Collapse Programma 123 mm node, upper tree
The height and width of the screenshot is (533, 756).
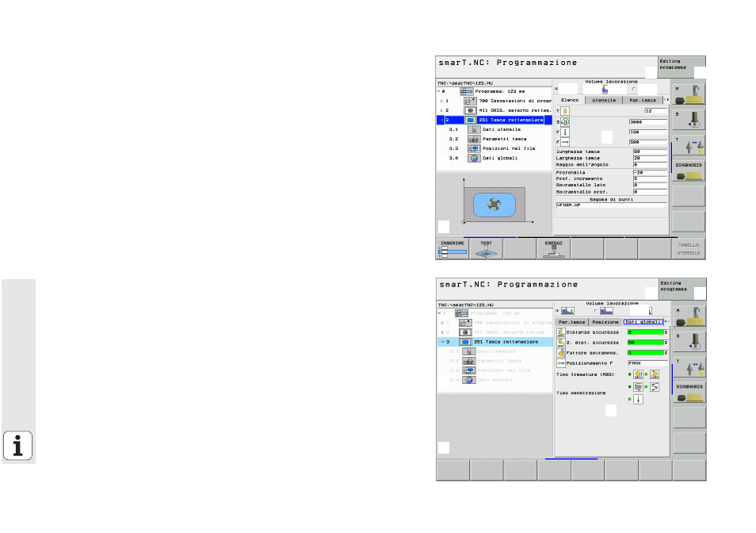438,91
